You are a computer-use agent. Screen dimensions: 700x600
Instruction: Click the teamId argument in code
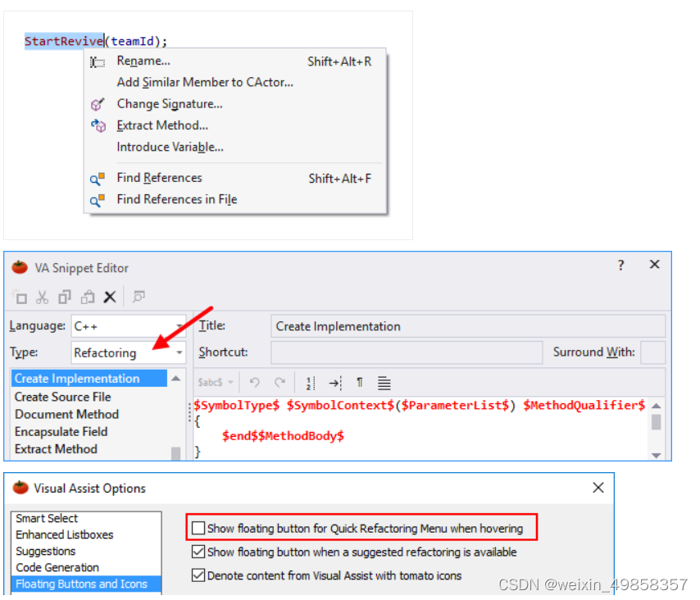pyautogui.click(x=132, y=41)
